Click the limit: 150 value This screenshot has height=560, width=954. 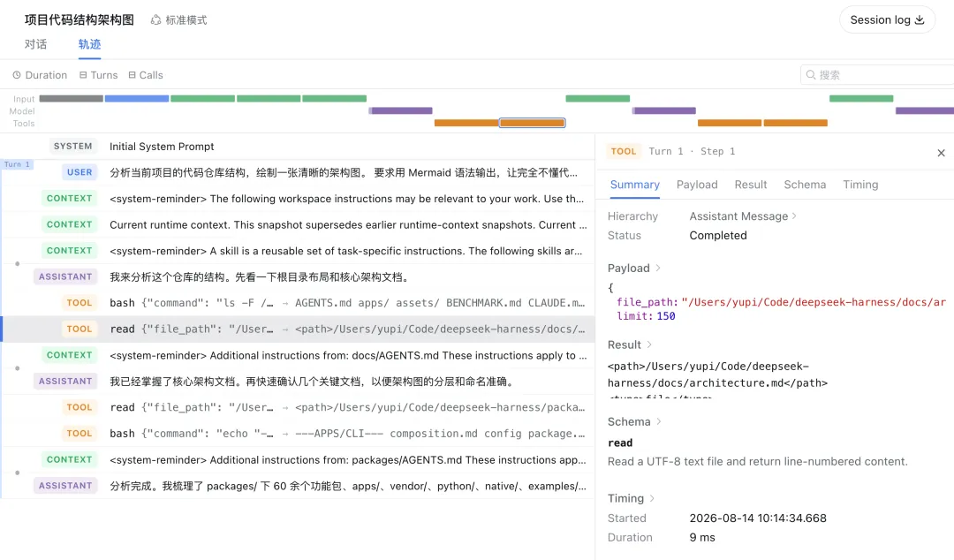[x=646, y=316]
